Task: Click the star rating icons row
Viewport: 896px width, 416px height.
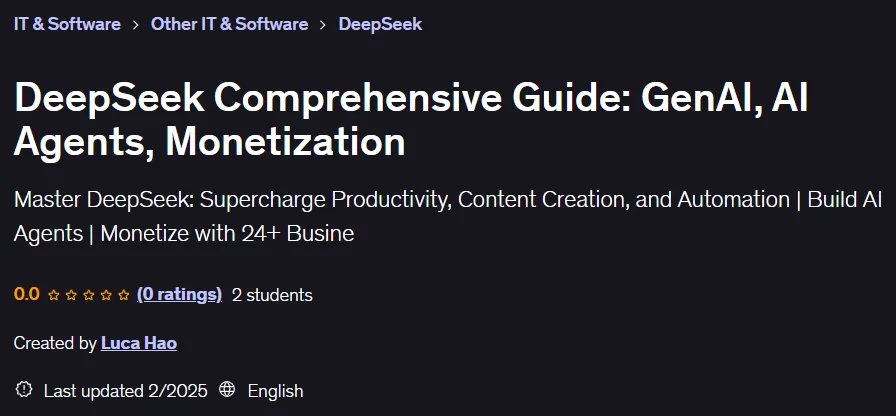Action: [x=89, y=295]
